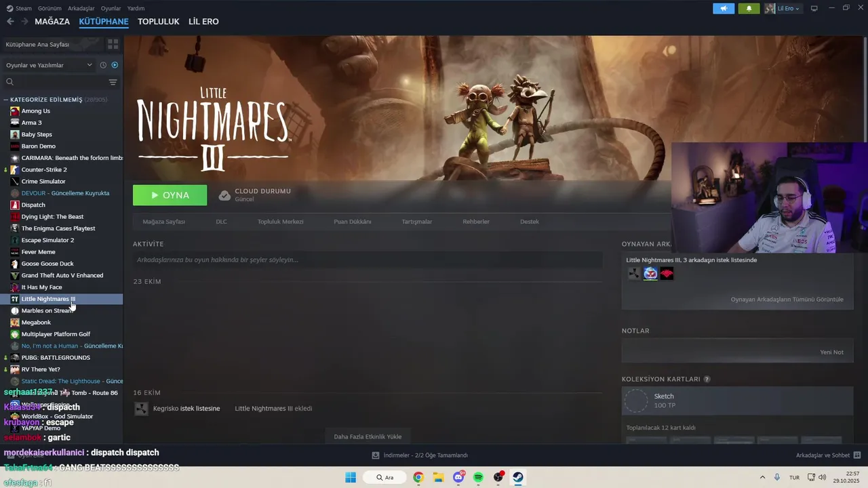Select Multiplayer Platform Golf icon
This screenshot has width=868, height=488.
15,334
